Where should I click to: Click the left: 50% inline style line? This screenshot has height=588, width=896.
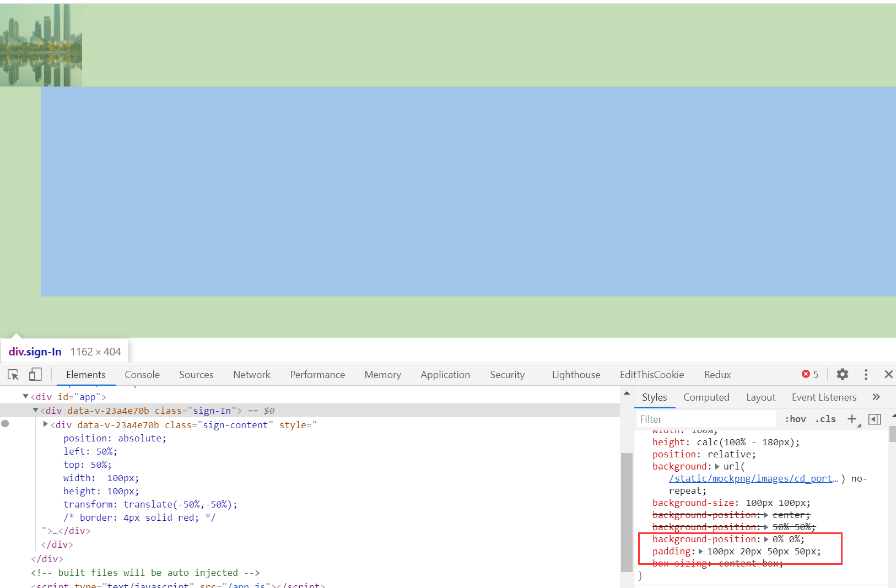[x=90, y=452]
